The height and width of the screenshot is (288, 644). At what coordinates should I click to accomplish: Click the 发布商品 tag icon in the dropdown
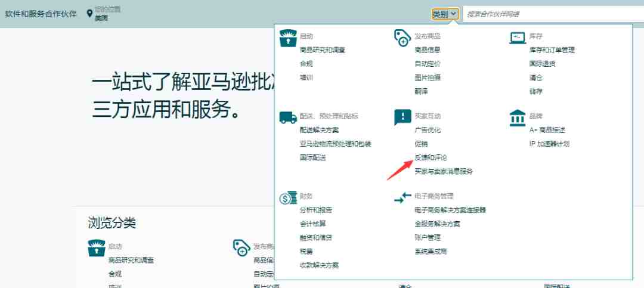[x=402, y=38]
